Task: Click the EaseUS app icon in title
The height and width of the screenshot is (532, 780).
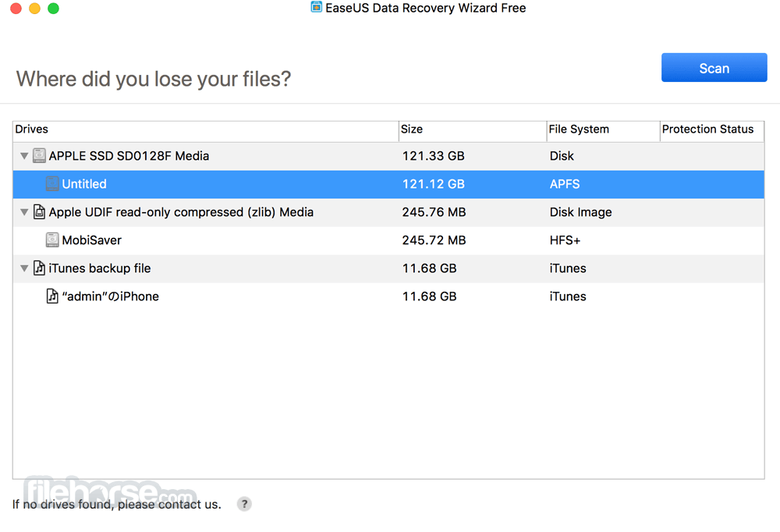Action: pos(317,7)
